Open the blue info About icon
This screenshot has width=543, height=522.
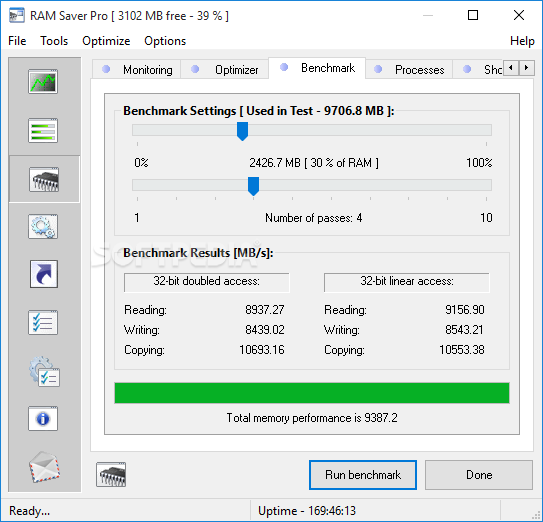[43, 418]
